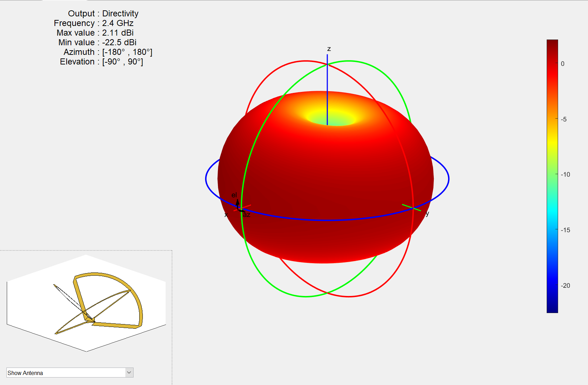
Task: Click the colorbar tick label 0
Action: point(563,64)
